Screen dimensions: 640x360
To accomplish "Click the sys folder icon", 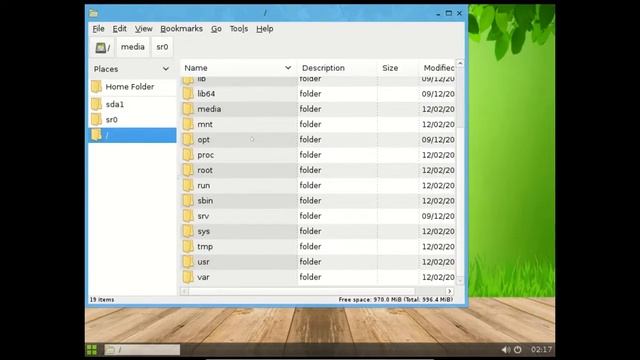I will coord(188,231).
